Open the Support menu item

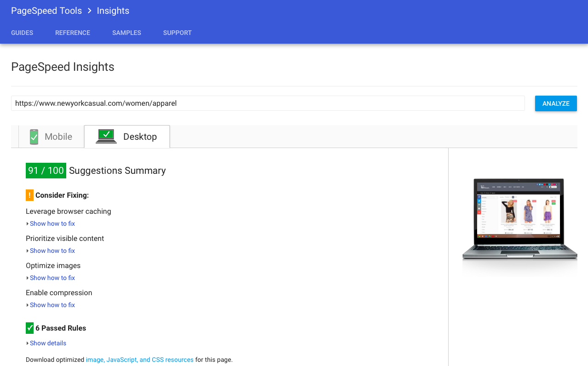click(x=177, y=33)
